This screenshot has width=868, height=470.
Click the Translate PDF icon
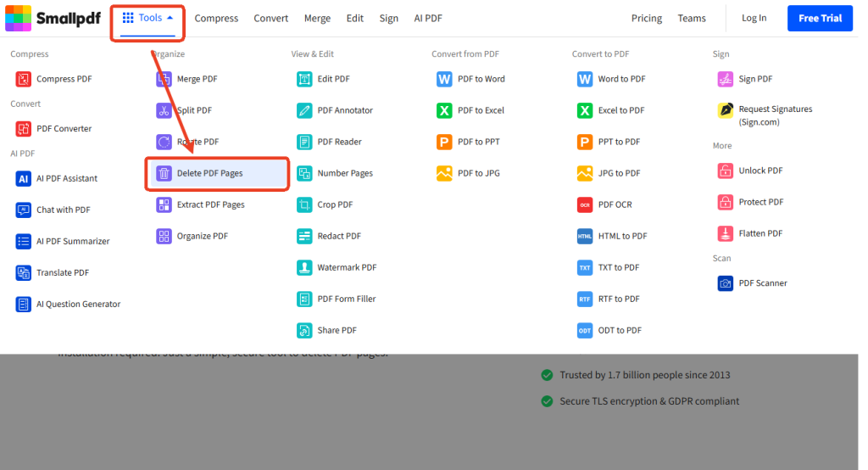[x=23, y=272]
